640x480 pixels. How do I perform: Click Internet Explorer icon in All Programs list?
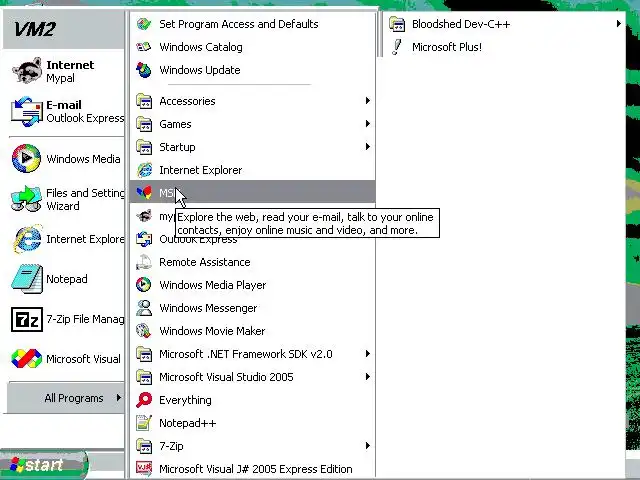tap(144, 170)
